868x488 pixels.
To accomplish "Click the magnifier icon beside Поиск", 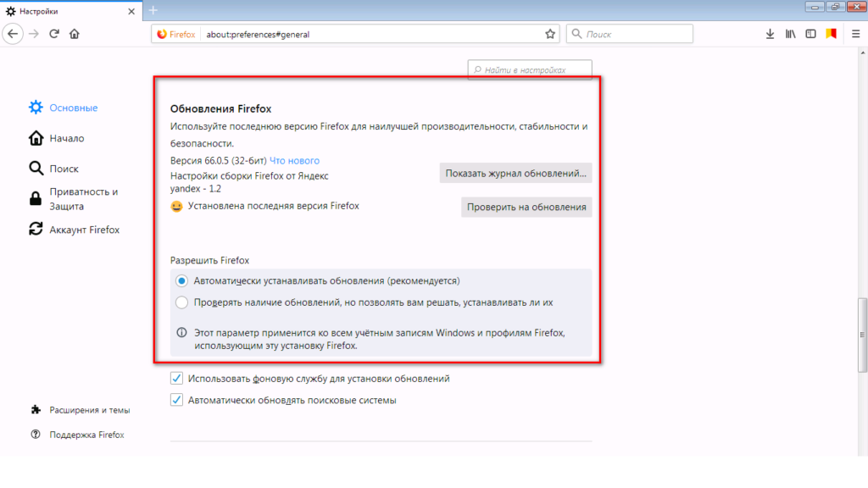I will (x=36, y=169).
